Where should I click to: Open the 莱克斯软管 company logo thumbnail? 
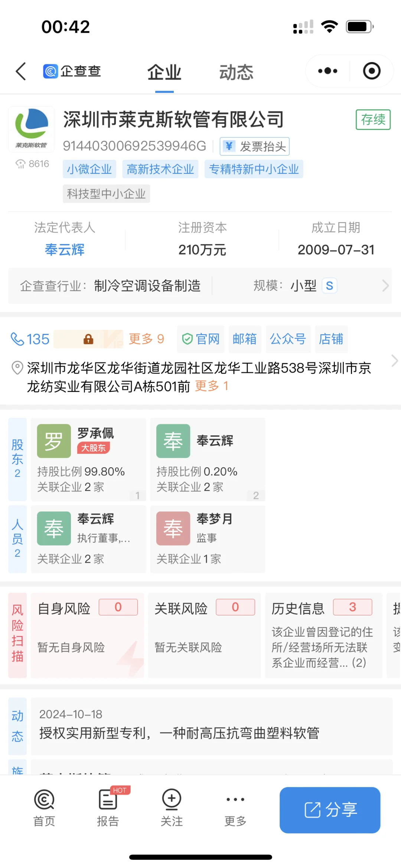pos(32,130)
